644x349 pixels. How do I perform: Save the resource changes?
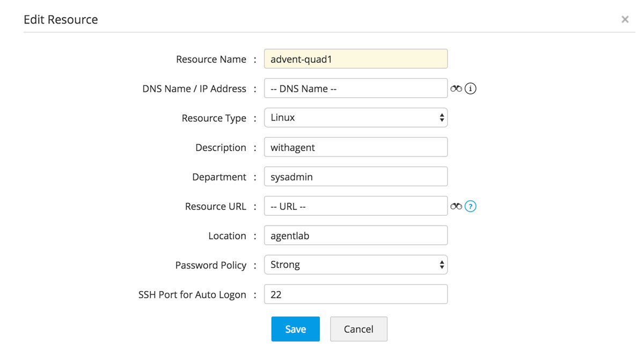(x=295, y=329)
